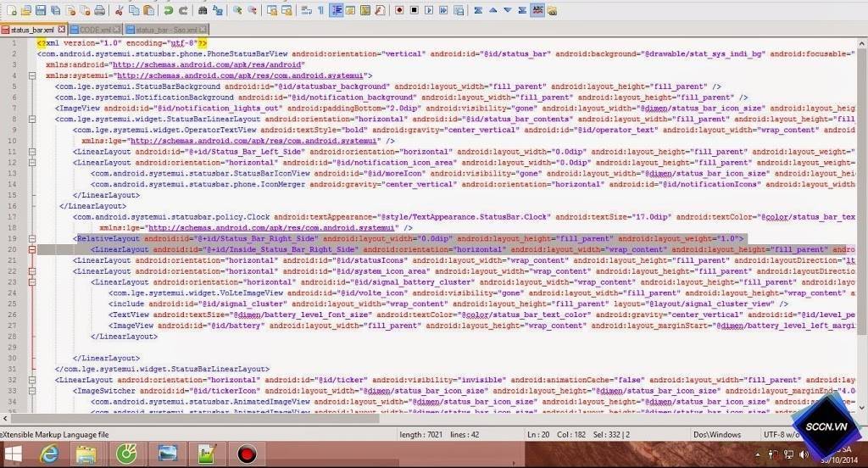Toggle show all characters pilcrow
This screenshot has height=468, width=868.
(320, 10)
